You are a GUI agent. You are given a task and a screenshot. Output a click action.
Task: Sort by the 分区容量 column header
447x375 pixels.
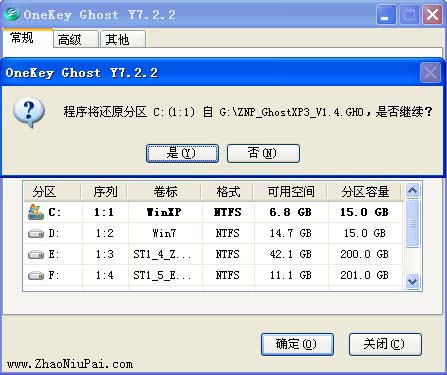click(x=365, y=192)
